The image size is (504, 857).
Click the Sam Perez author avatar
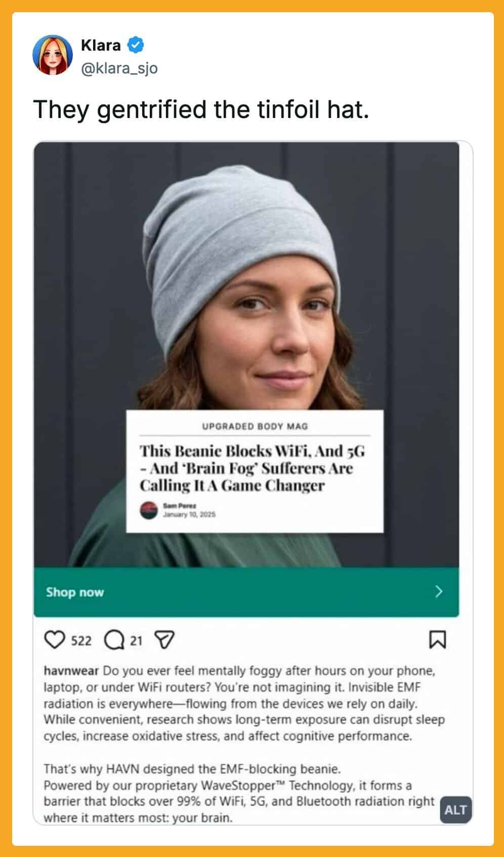point(149,510)
